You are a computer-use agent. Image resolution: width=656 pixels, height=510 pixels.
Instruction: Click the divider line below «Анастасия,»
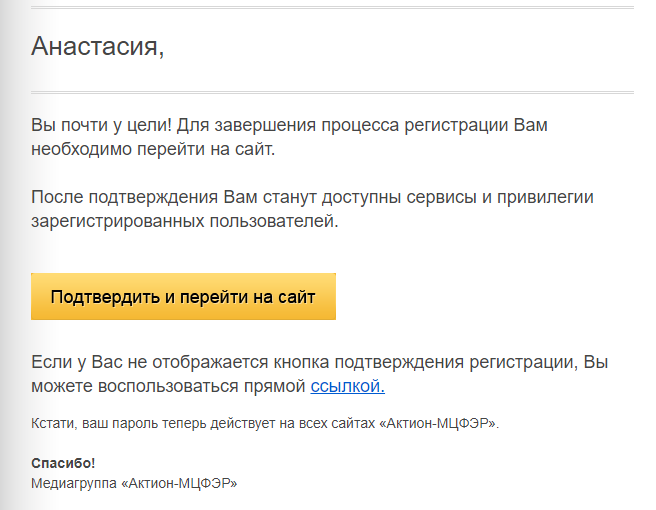tap(331, 92)
